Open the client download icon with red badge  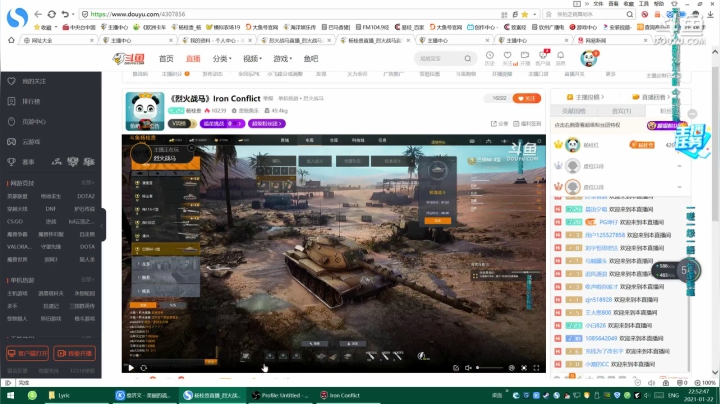[543, 57]
